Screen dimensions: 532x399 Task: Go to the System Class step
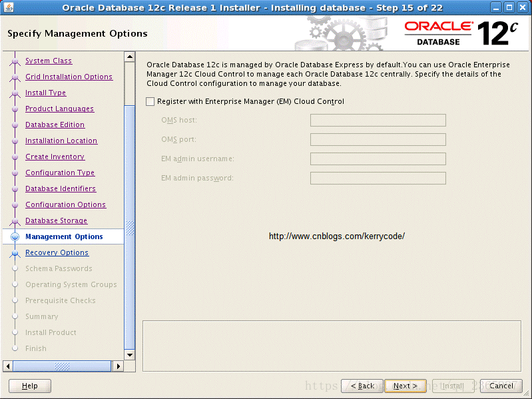point(49,61)
